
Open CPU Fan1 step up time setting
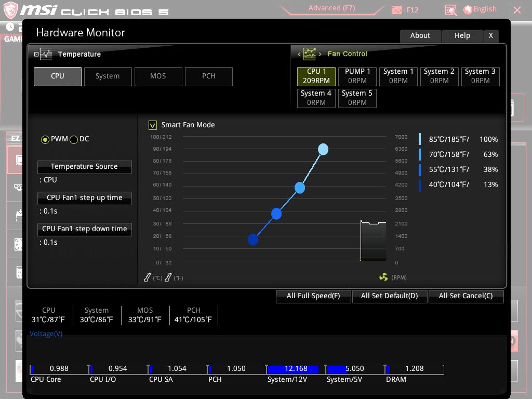click(84, 198)
